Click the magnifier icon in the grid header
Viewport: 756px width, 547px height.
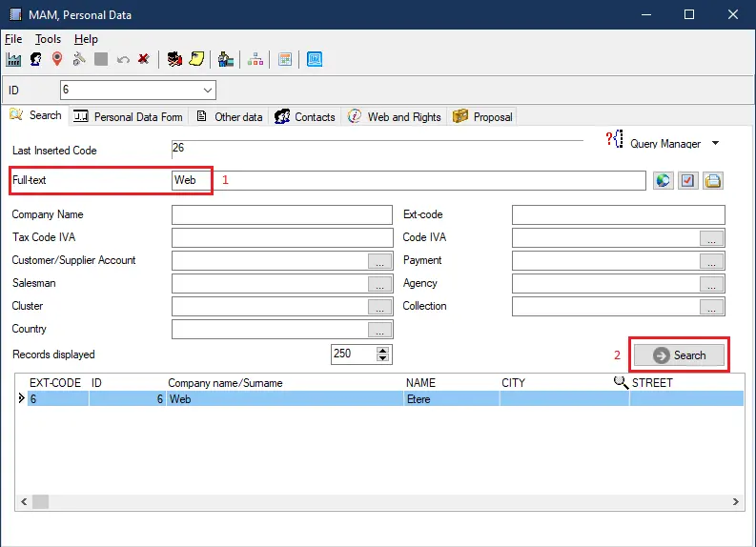tap(621, 383)
